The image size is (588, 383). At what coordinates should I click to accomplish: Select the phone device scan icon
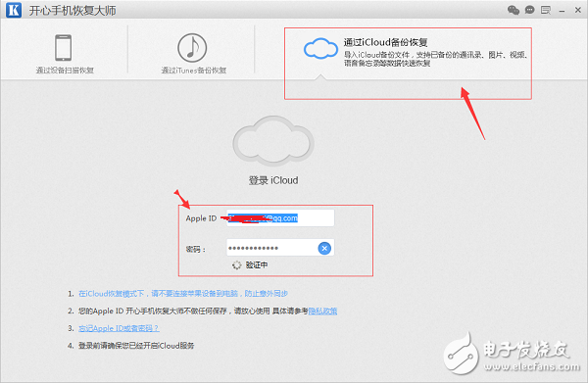[x=64, y=48]
